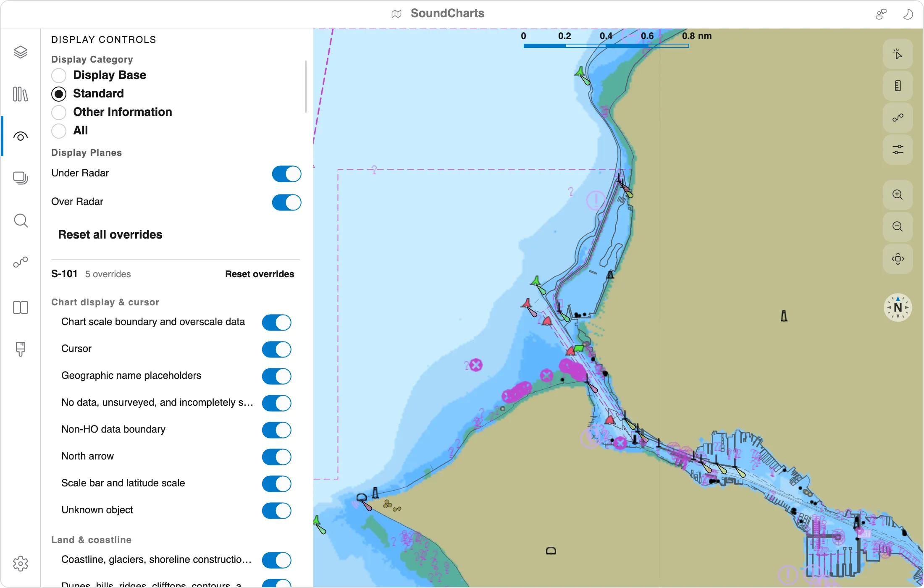Open the layers panel in the sidebar
924x588 pixels.
click(x=20, y=52)
